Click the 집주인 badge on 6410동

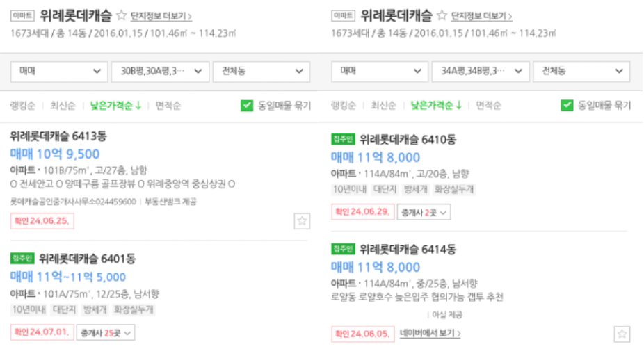343,139
